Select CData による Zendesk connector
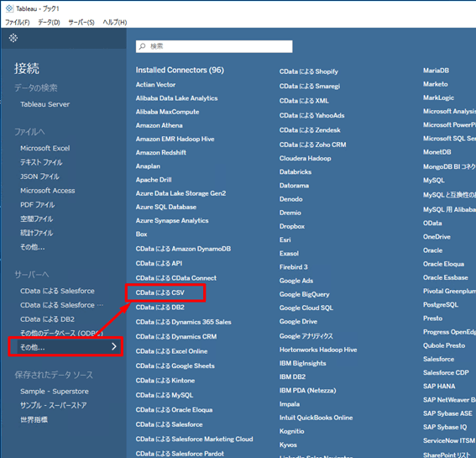 coord(310,130)
